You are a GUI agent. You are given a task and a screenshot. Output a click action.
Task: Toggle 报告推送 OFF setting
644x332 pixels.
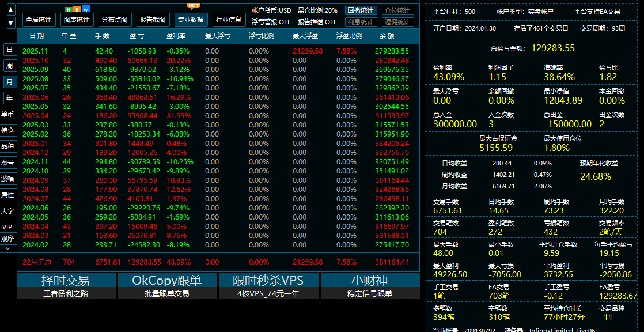click(317, 22)
